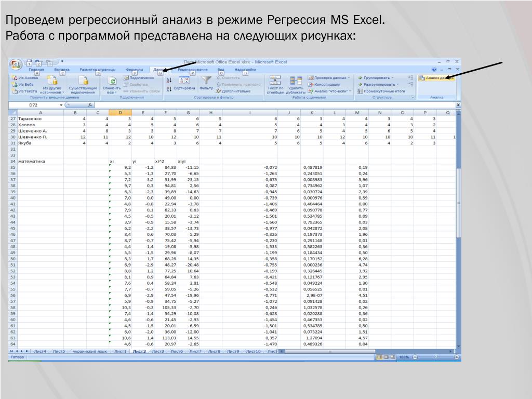Open the Надстройки tab
The height and width of the screenshot is (399, 532).
click(x=245, y=70)
